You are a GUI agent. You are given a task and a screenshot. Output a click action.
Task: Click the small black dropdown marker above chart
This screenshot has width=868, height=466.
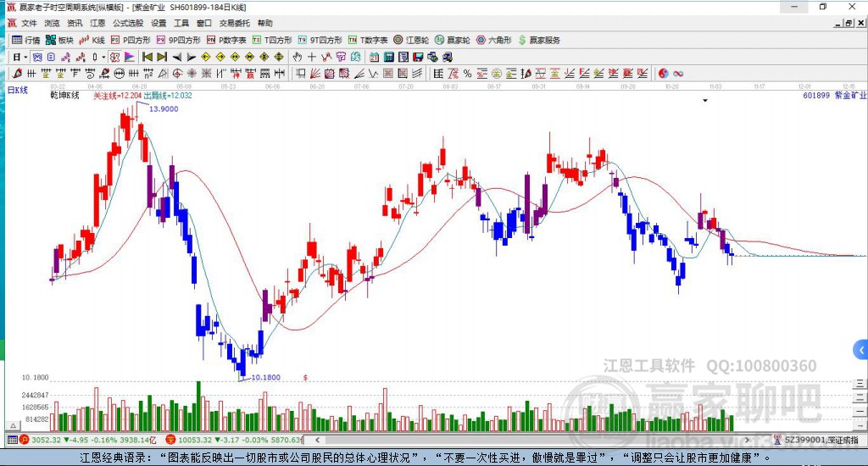[705, 101]
